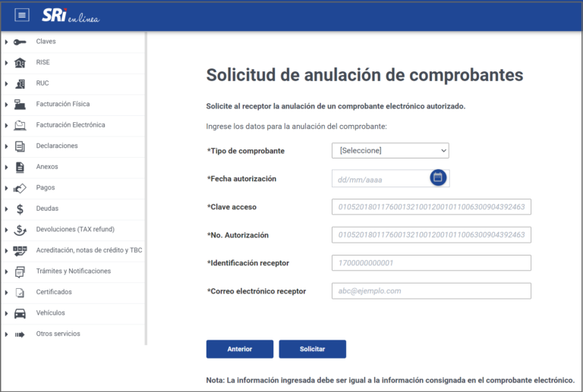The height and width of the screenshot is (392, 583).
Task: Click the refund icon beside Devoluciones
Action: tap(20, 230)
